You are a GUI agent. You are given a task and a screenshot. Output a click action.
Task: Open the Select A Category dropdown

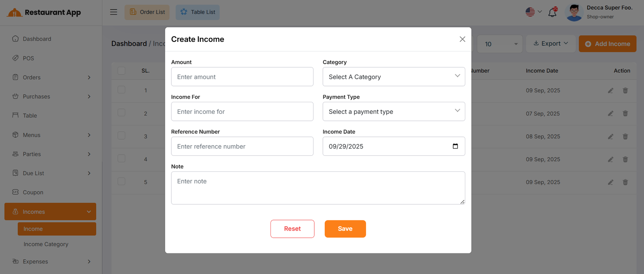click(x=394, y=77)
